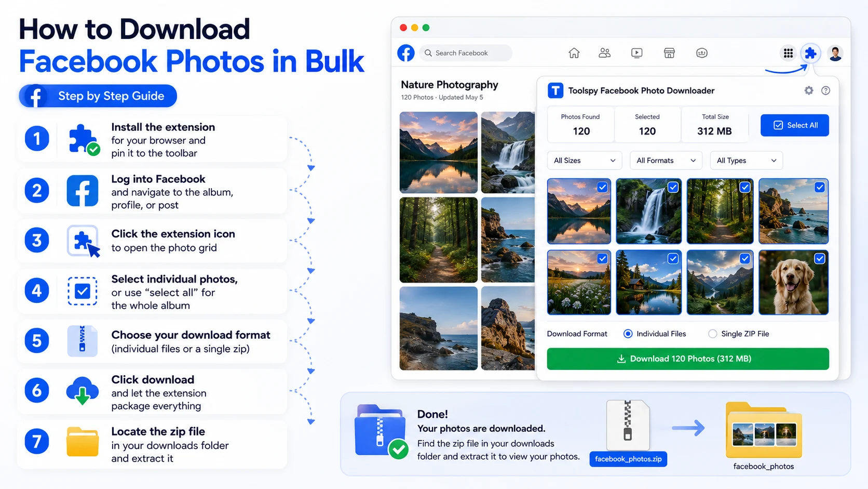The image size is (868, 489).
Task: Uncheck the lake cabin photo checkbox
Action: point(673,258)
